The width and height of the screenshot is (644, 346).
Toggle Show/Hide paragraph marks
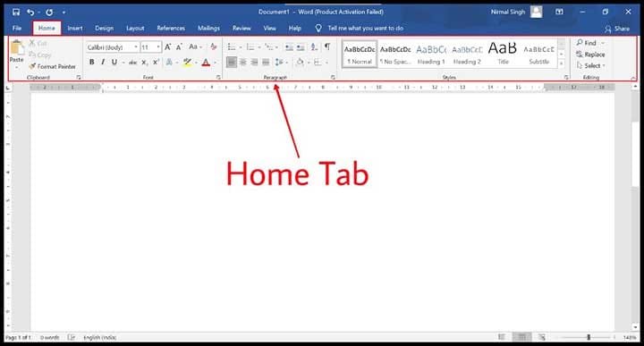click(x=327, y=46)
